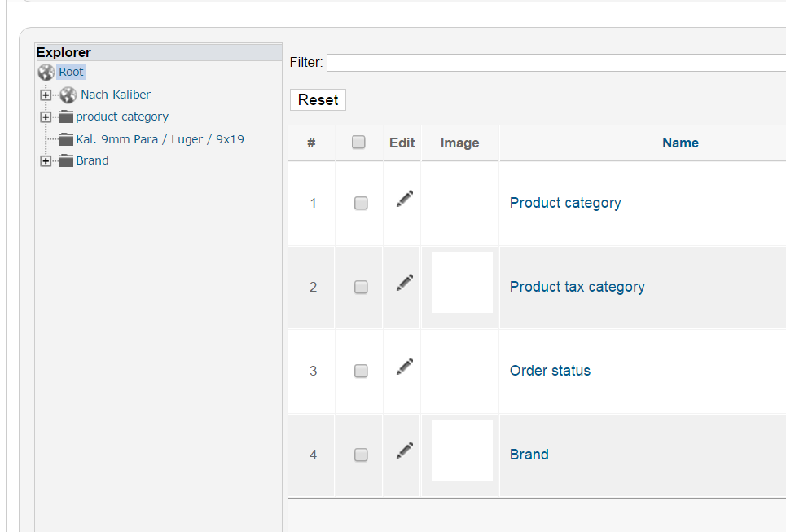This screenshot has width=786, height=532.
Task: Sort the table by Name column
Action: click(680, 143)
